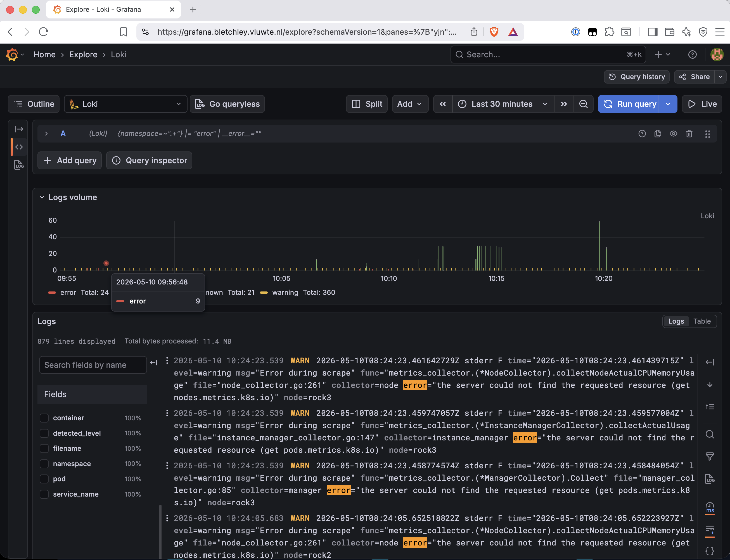
Task: Click the top Search... bar
Action: pos(548,54)
